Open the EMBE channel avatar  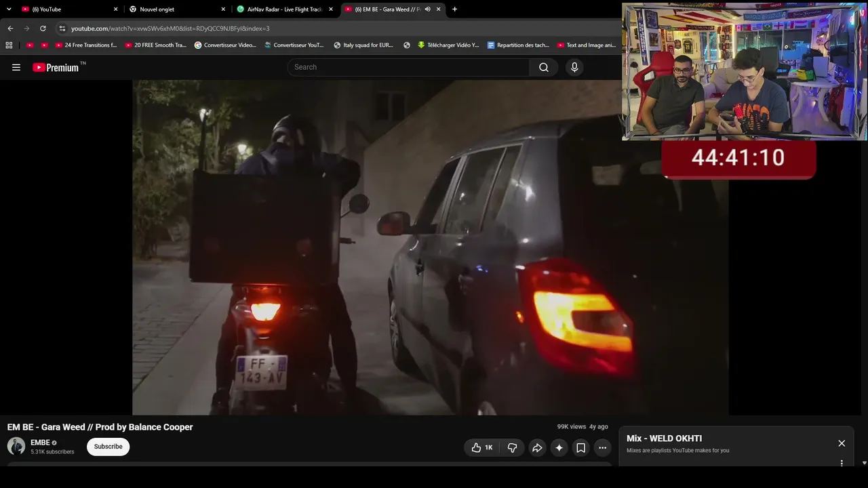point(16,446)
